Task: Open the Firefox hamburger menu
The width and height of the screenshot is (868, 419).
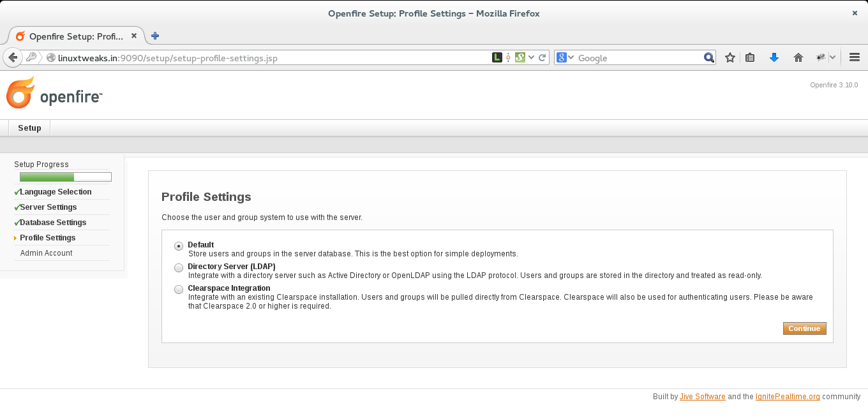Action: pyautogui.click(x=855, y=57)
